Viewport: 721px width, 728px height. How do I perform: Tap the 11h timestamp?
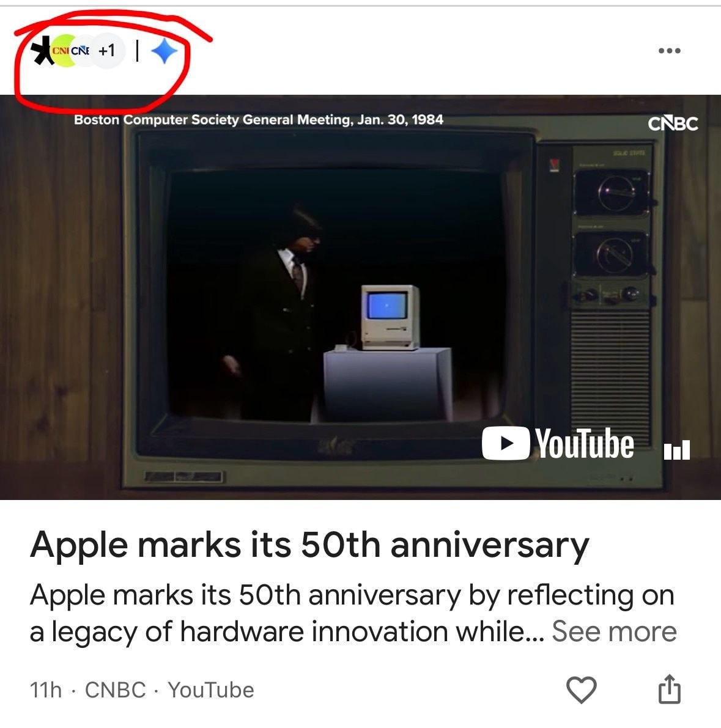[x=45, y=690]
